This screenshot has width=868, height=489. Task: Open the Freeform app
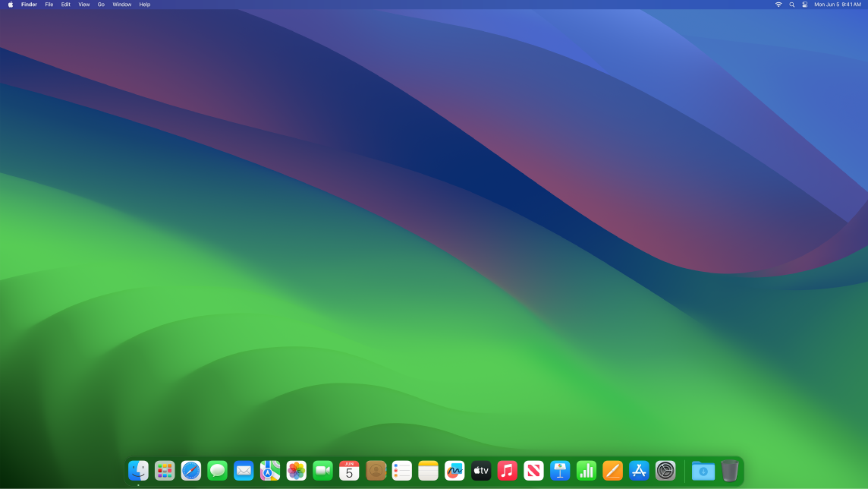tap(454, 471)
